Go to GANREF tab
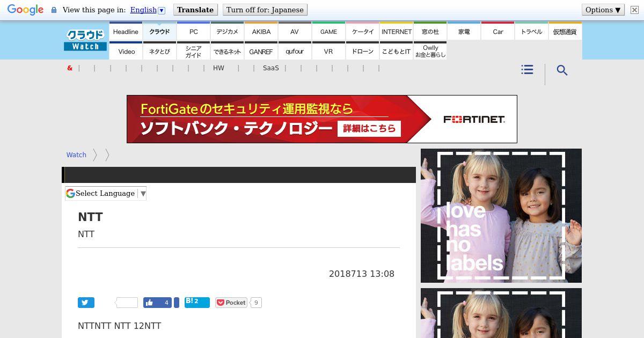This screenshot has height=338, width=644. [x=261, y=52]
